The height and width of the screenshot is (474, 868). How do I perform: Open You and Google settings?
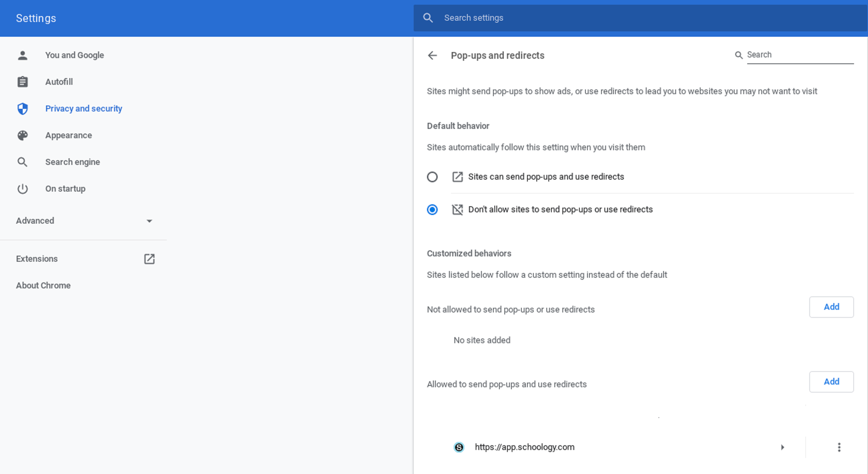tap(74, 55)
